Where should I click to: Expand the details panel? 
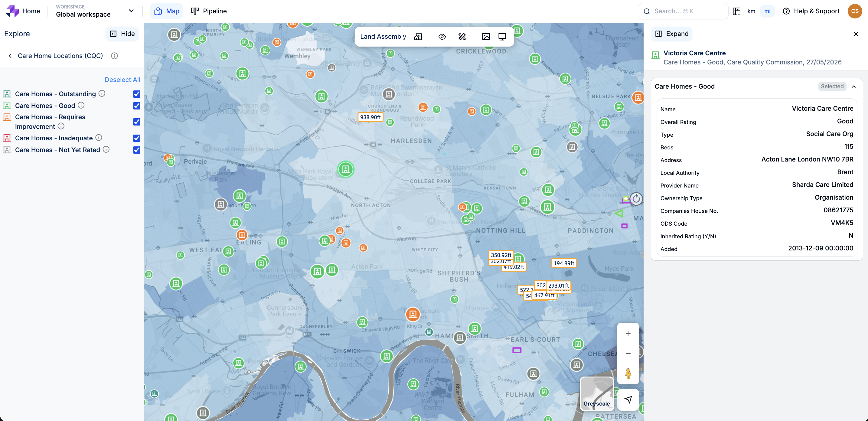671,34
